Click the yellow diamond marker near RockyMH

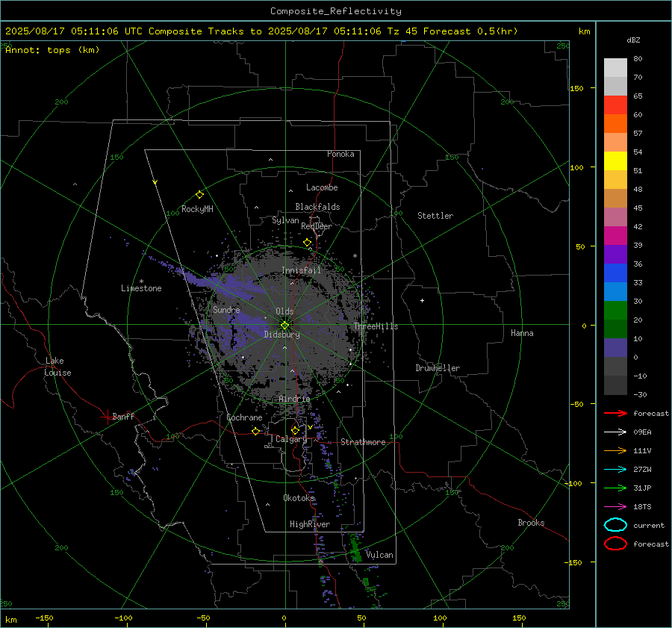[x=199, y=195]
